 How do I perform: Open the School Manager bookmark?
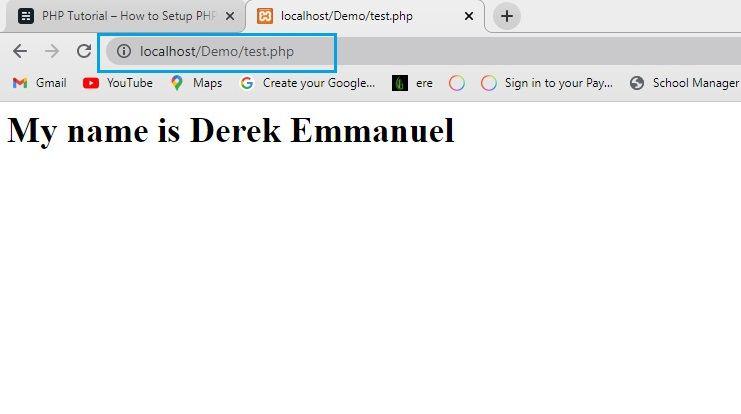point(684,83)
